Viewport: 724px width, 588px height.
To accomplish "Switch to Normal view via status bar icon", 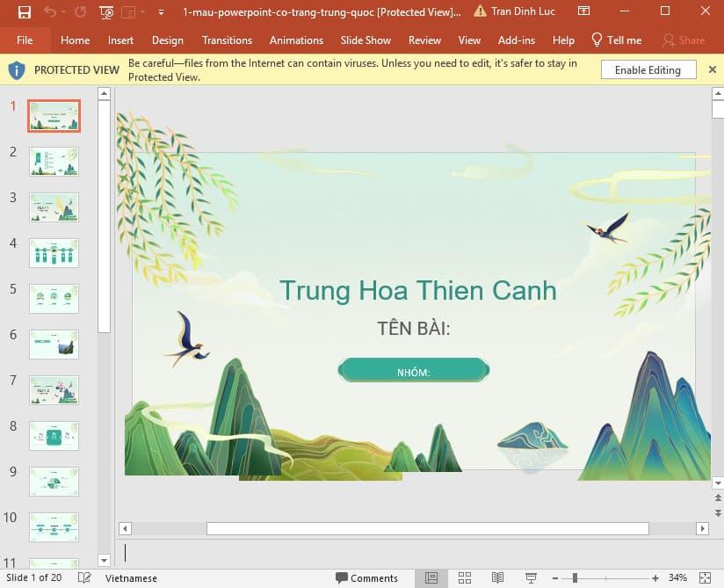I will click(x=432, y=577).
